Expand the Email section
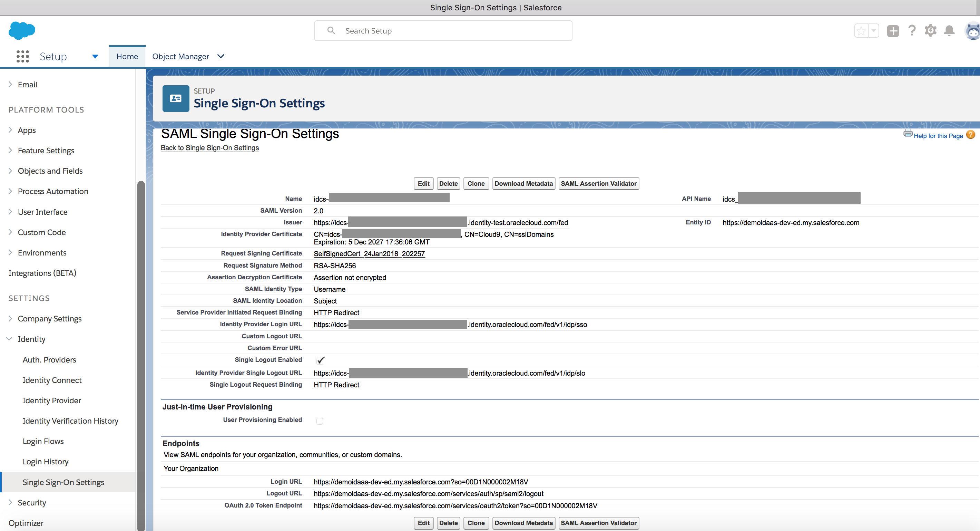Image resolution: width=980 pixels, height=531 pixels. 10,85
